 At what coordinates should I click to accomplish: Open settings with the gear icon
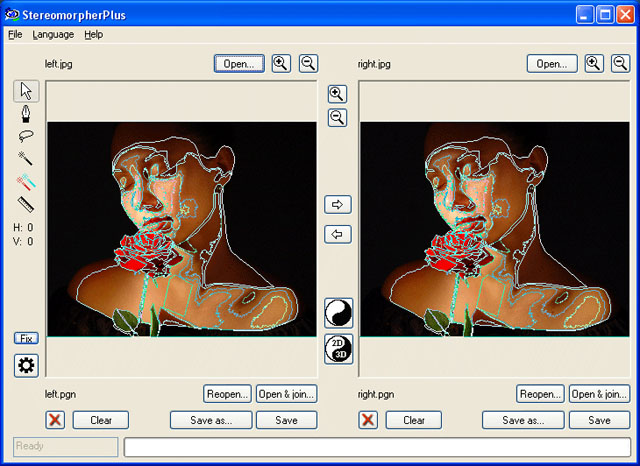[x=26, y=365]
